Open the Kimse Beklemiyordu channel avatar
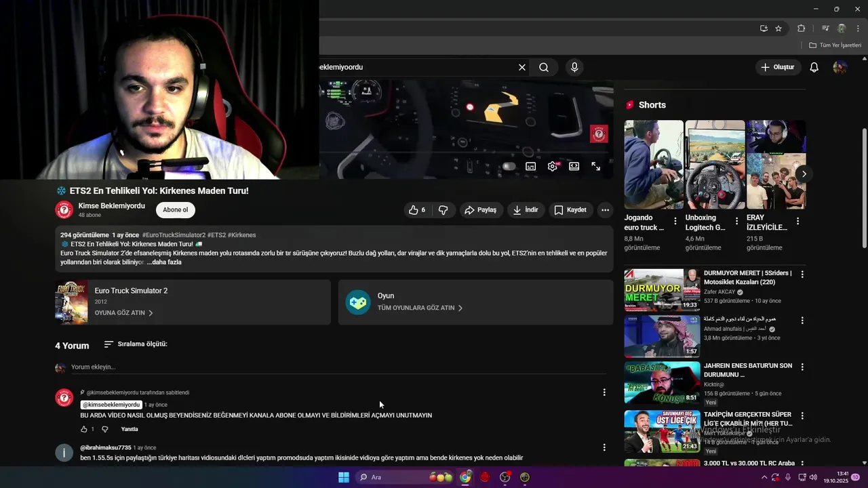Screen dimensions: 868x488 [x=64, y=210]
